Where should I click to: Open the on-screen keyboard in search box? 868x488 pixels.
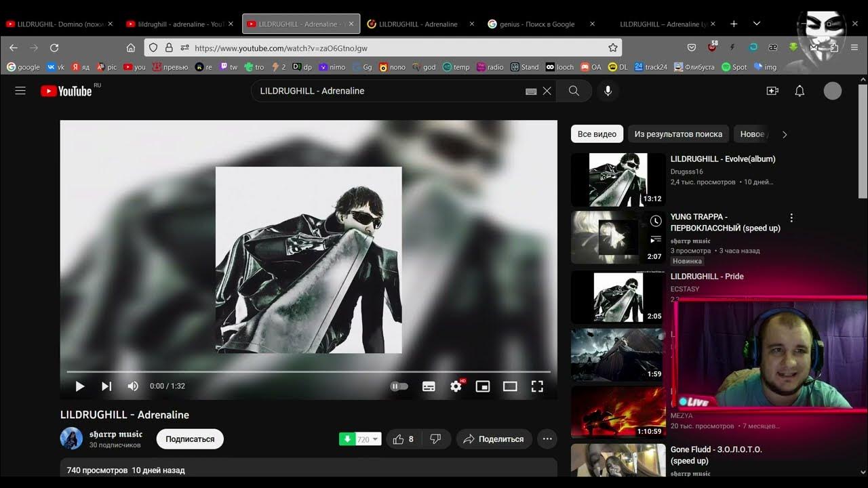point(531,91)
